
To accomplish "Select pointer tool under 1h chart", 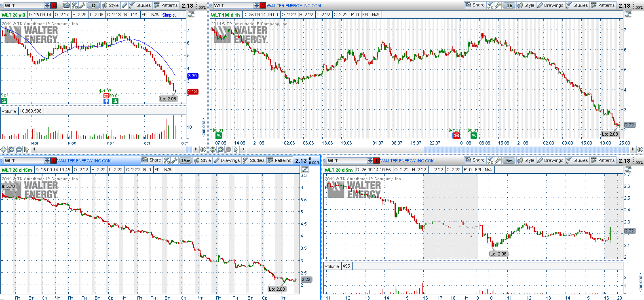I will tap(236, 149).
